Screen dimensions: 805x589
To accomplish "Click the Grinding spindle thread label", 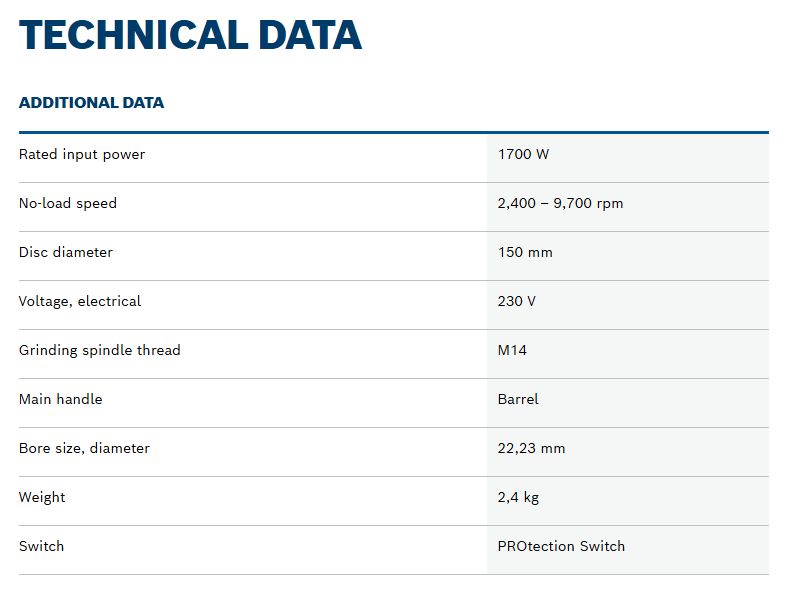I will (100, 350).
